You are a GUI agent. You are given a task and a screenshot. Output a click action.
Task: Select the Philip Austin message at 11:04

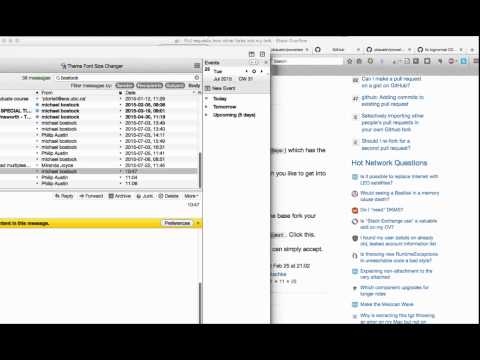99,177
